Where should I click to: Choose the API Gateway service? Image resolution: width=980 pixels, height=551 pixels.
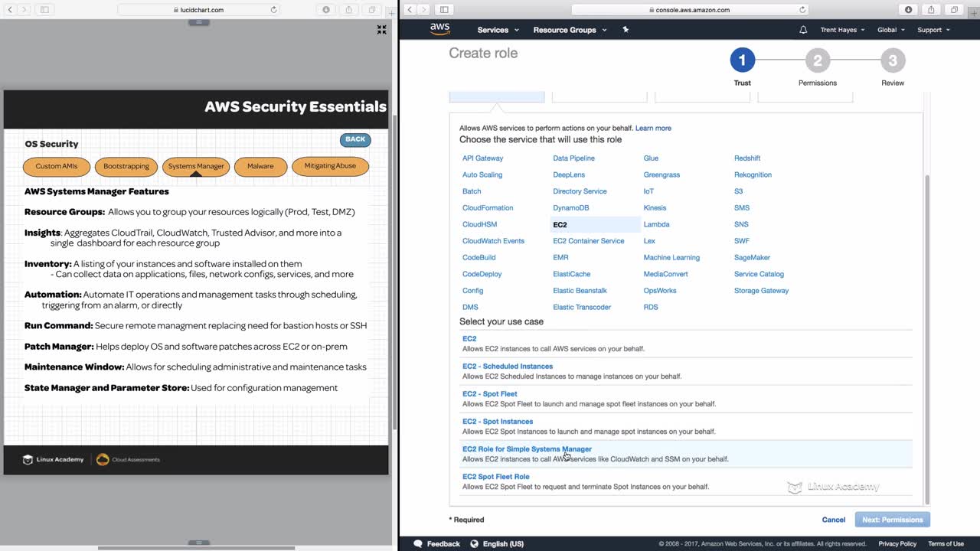tap(482, 158)
